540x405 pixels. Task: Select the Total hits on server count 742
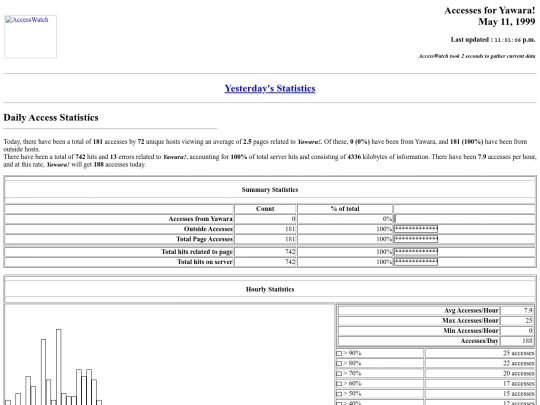coord(290,262)
